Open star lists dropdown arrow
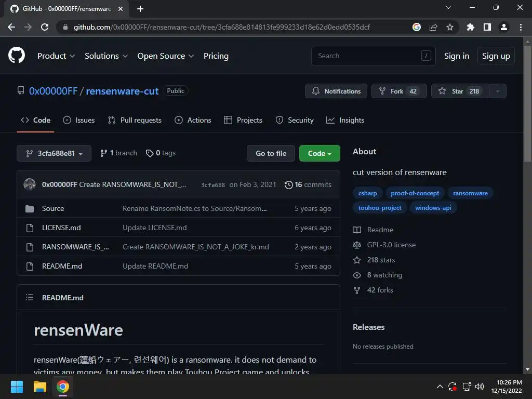Screen dimensions: 532x399 498,91
